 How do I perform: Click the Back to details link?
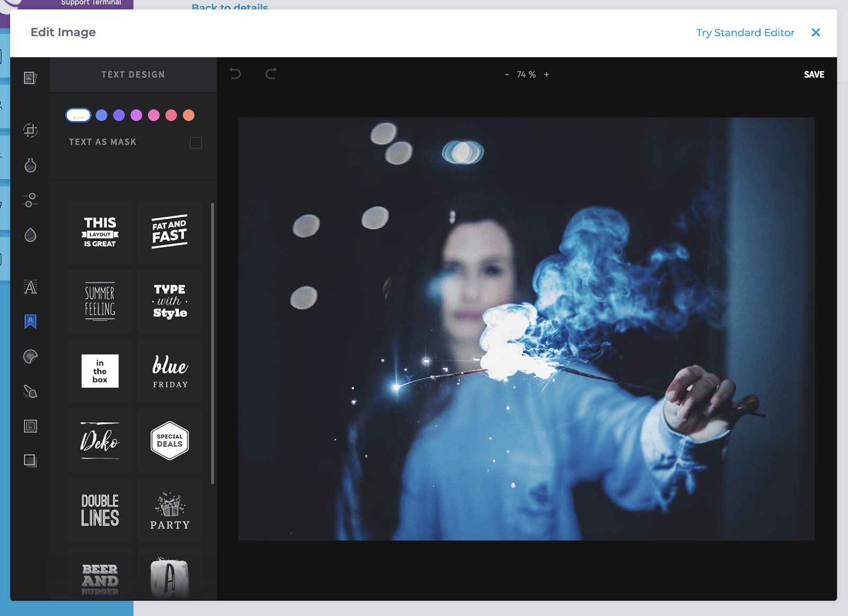point(230,6)
